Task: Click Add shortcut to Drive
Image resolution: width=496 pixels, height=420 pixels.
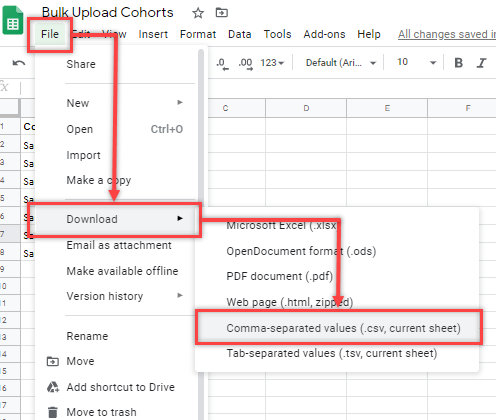Action: pyautogui.click(x=120, y=387)
